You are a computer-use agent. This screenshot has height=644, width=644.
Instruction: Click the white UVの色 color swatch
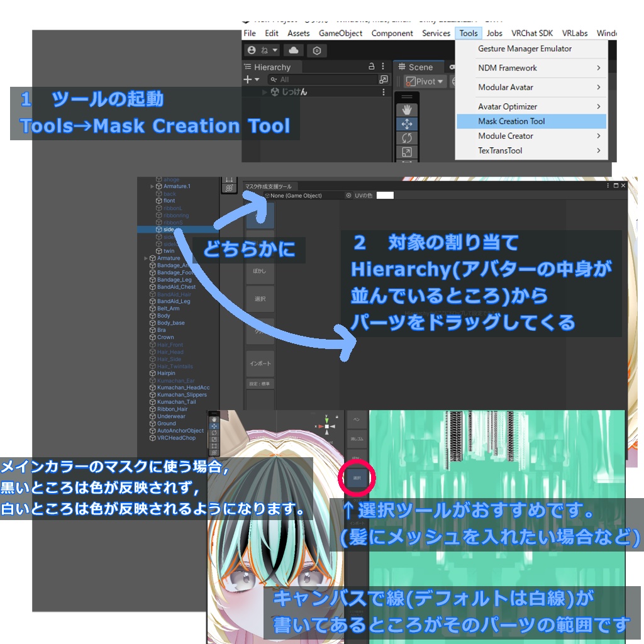click(386, 195)
